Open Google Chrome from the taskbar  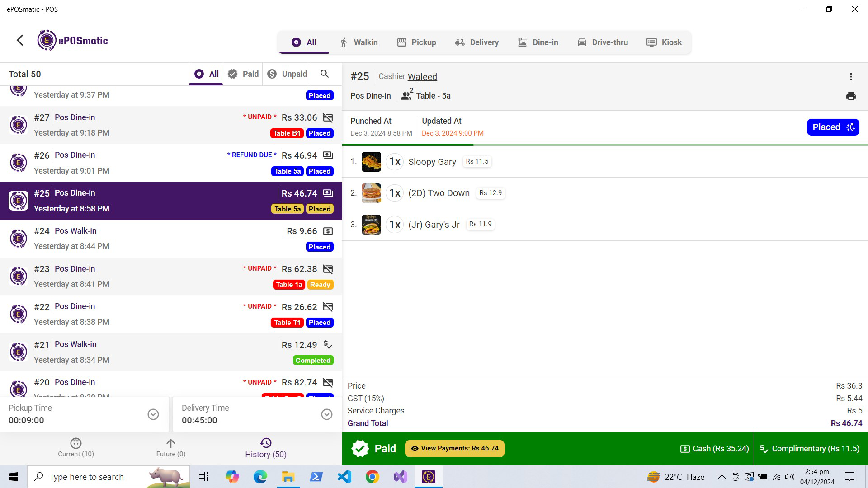(x=372, y=477)
